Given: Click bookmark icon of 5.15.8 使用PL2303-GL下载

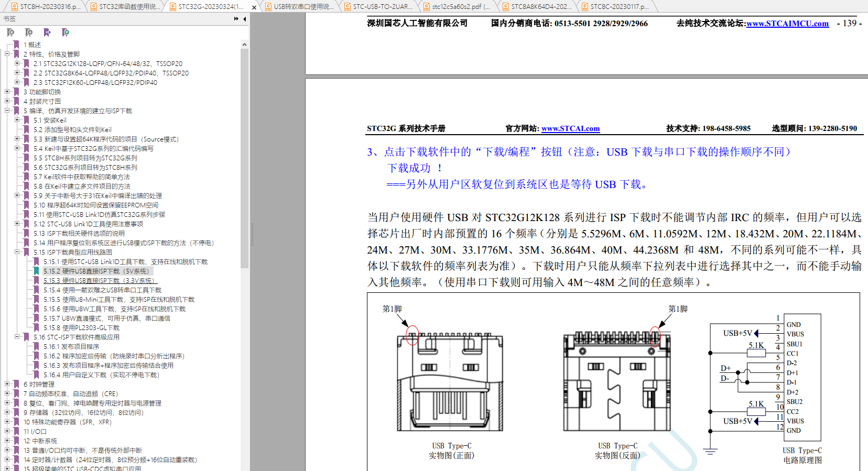Looking at the screenshot, I should click(x=37, y=327).
